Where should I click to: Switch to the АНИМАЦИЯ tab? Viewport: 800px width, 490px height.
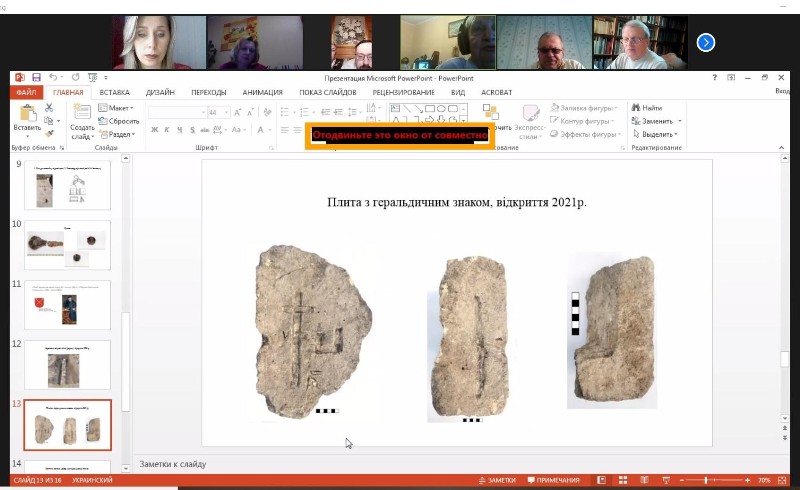pyautogui.click(x=262, y=92)
